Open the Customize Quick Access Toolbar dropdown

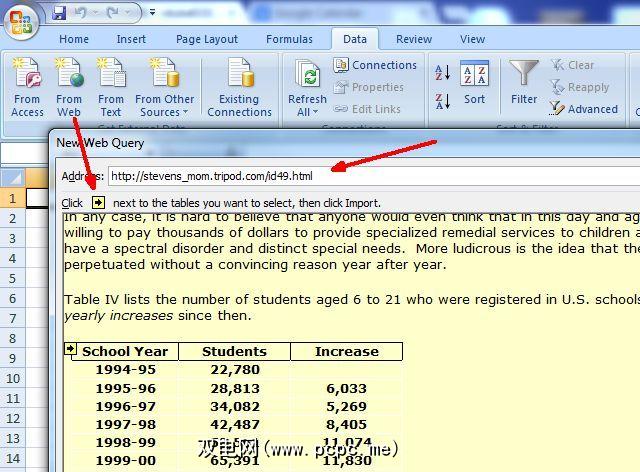(x=152, y=13)
